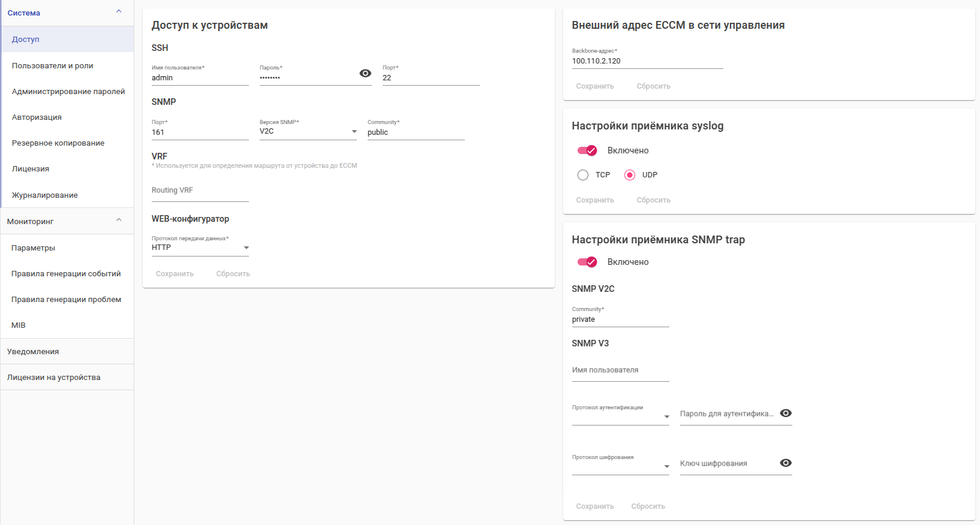This screenshot has height=525, width=980.
Task: Open Пользователи и роли in the sidebar
Action: click(53, 65)
